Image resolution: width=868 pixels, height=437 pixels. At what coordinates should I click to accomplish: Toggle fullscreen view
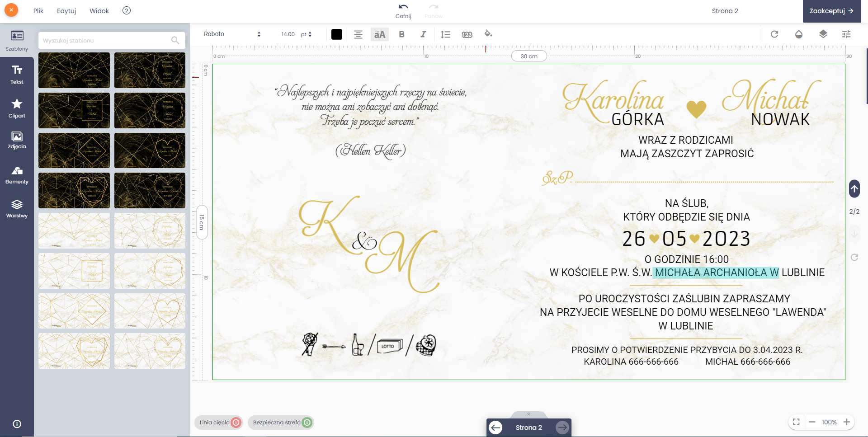tap(796, 422)
